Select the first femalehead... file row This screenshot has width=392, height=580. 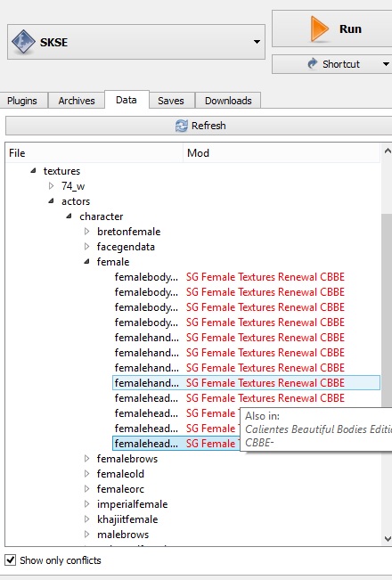click(246, 398)
